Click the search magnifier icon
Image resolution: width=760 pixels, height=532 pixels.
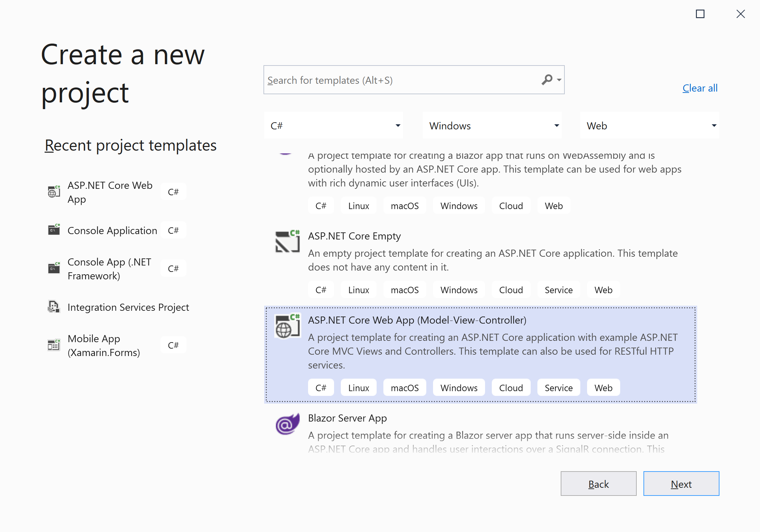[547, 80]
